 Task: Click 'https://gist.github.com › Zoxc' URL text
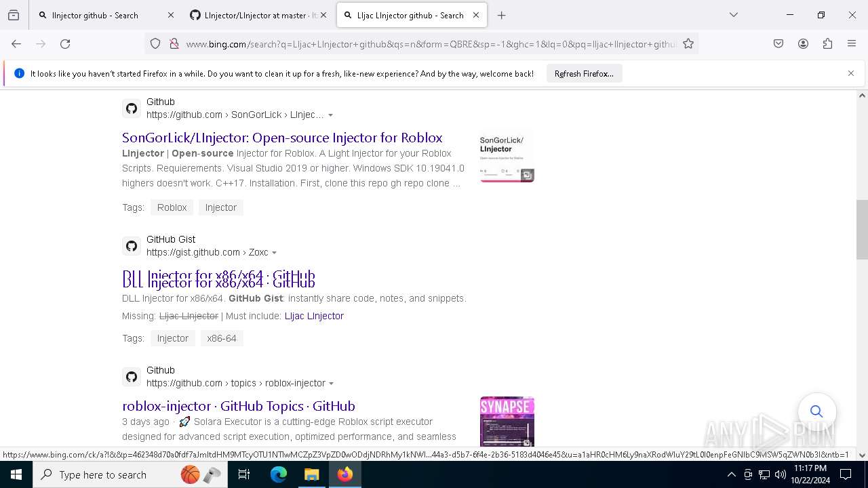coord(208,252)
